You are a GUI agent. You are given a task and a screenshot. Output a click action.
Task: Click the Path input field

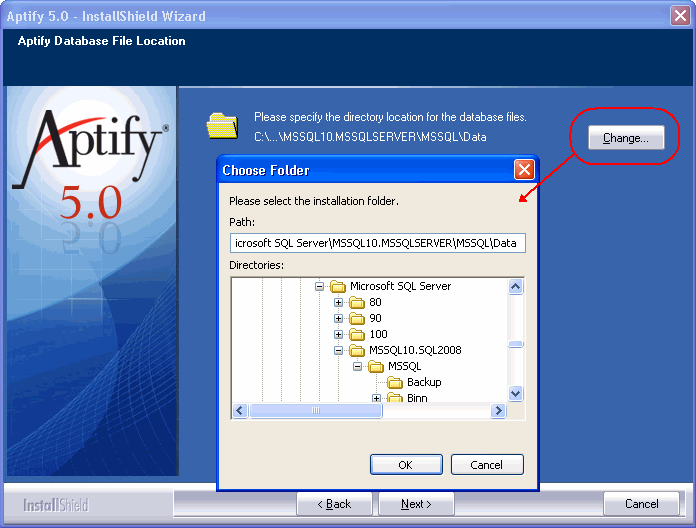[x=378, y=243]
